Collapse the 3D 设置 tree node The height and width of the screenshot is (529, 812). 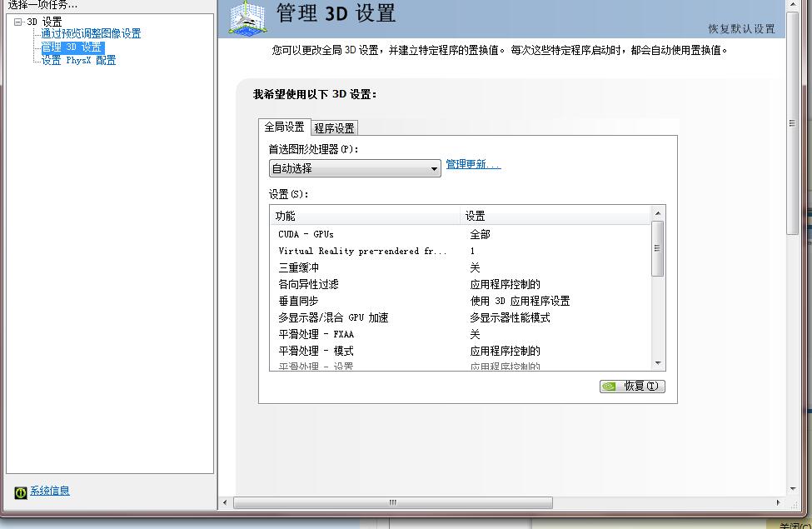(x=17, y=22)
